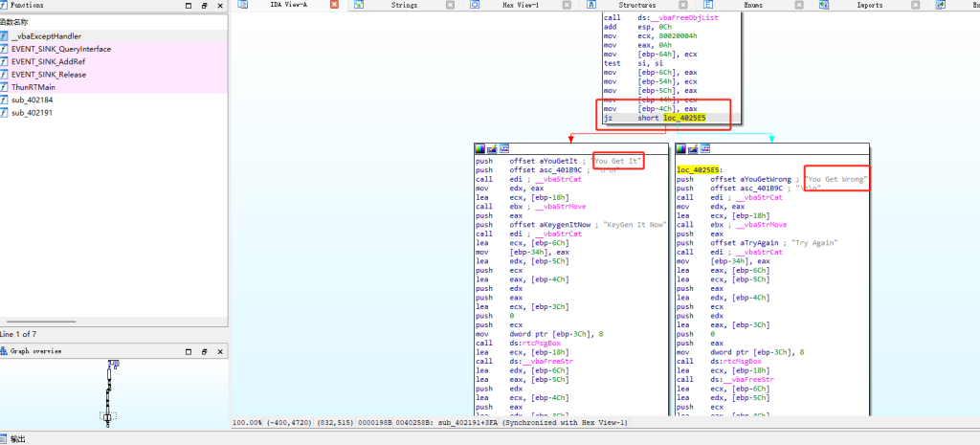The image size is (980, 445).
Task: Click the 100.00% zoom status entry
Action: pos(248,423)
